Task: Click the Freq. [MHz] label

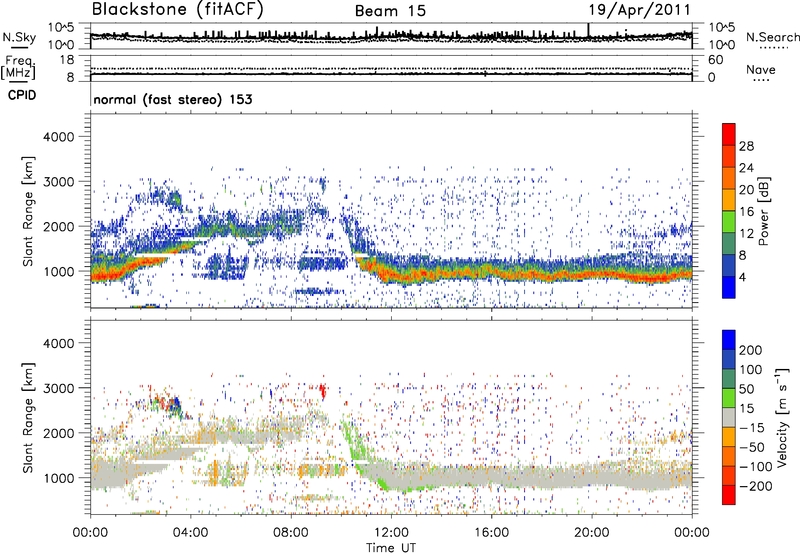Action: [x=18, y=68]
